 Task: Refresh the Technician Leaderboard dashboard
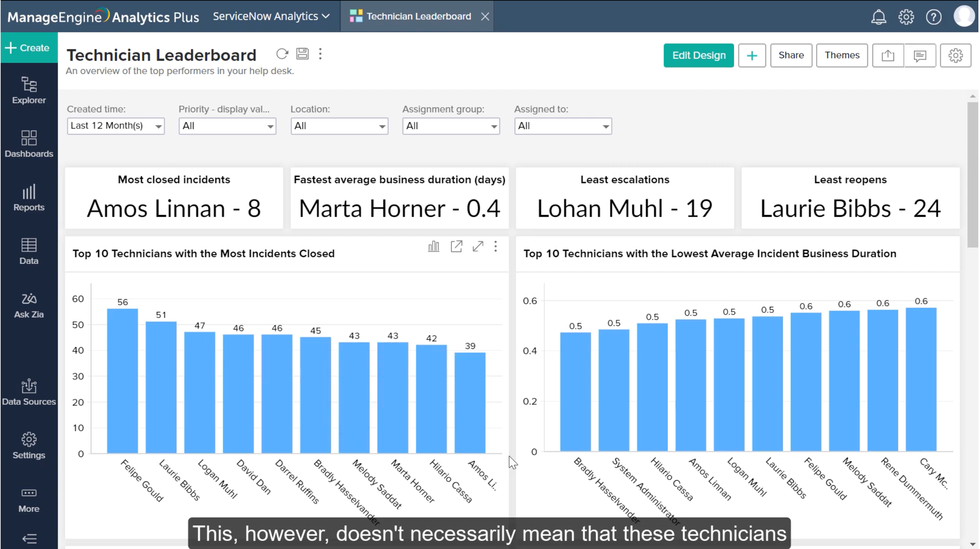(x=282, y=54)
